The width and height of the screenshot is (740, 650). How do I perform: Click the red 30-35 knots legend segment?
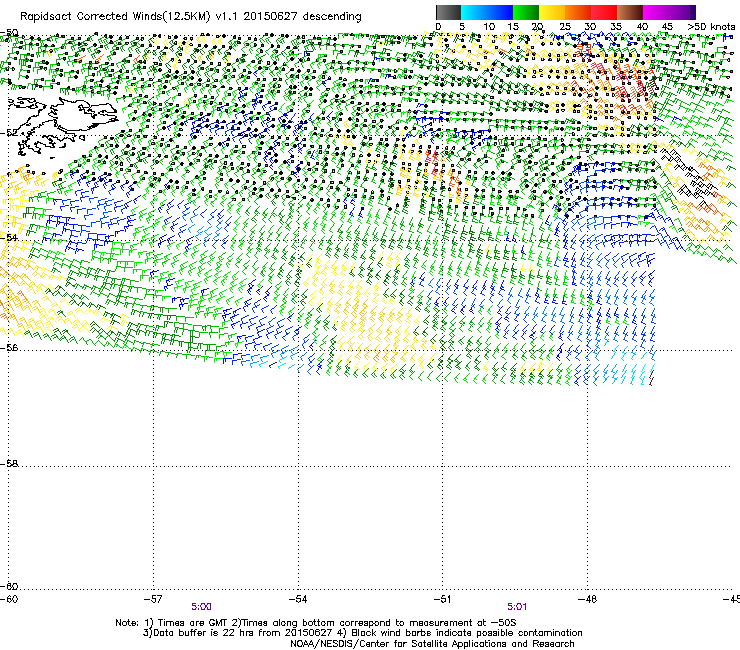pos(604,12)
